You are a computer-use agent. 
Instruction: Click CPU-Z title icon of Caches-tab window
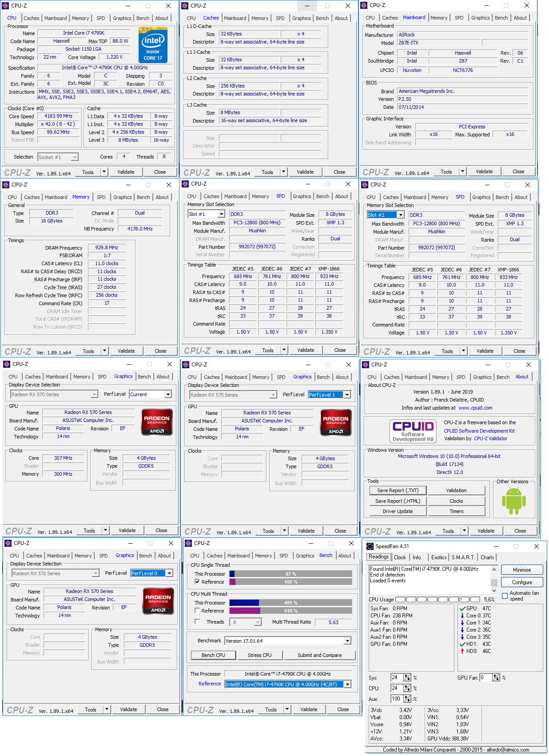point(185,6)
